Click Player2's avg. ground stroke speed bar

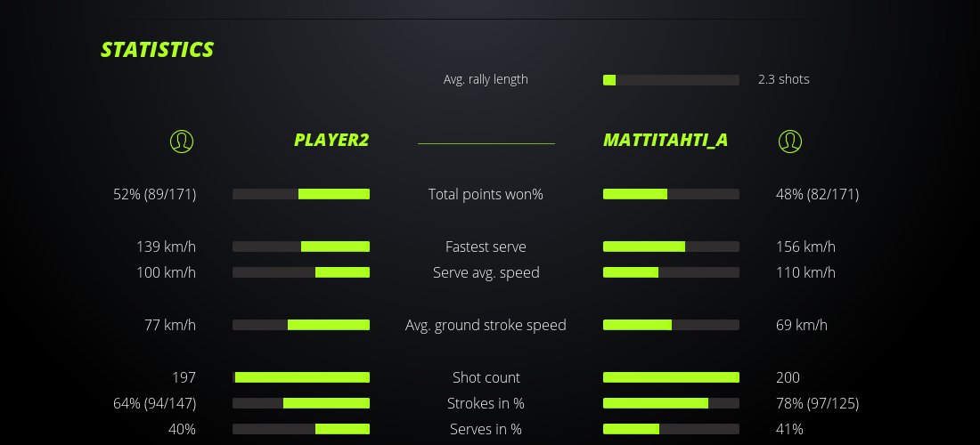pyautogui.click(x=301, y=325)
